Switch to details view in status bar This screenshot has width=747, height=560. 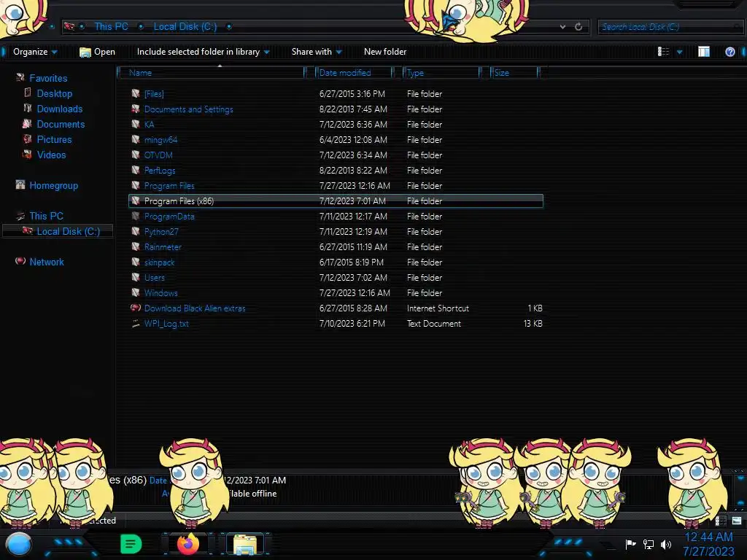[721, 521]
